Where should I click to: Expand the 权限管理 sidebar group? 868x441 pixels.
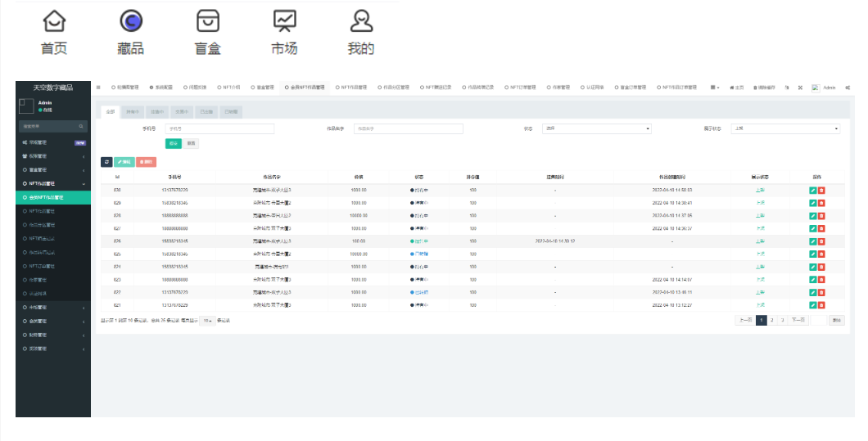(x=53, y=156)
